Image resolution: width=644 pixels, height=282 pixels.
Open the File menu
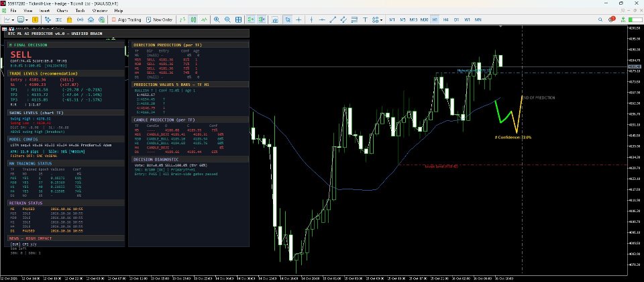pyautogui.click(x=13, y=10)
